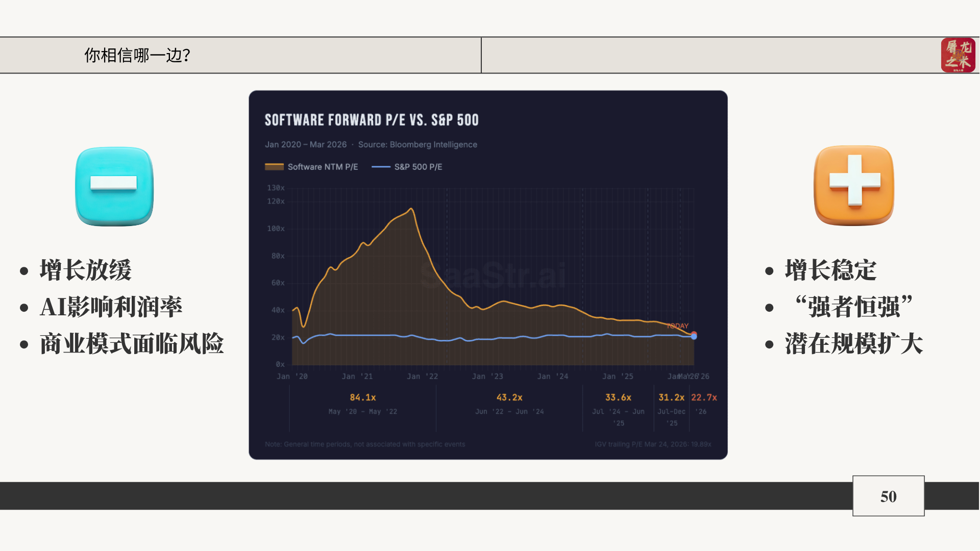Click the 43.2x period value
This screenshot has width=980, height=551.
509,397
